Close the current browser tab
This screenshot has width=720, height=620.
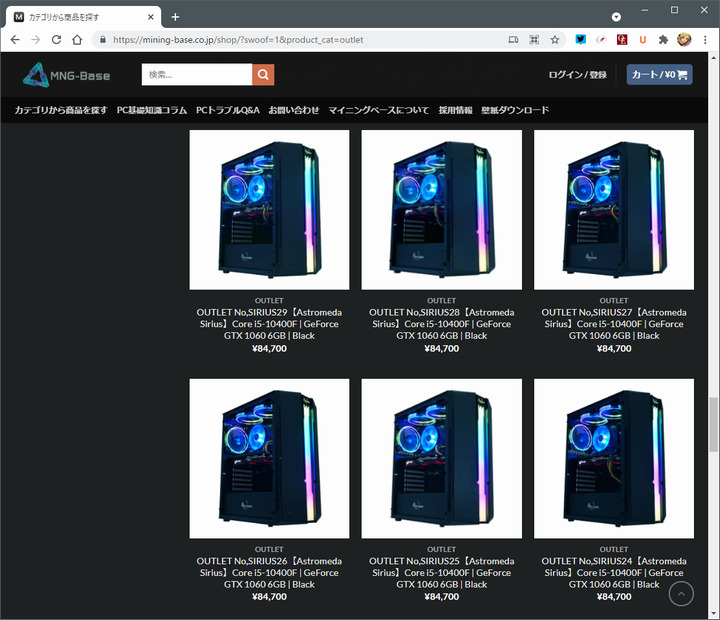pos(151,17)
